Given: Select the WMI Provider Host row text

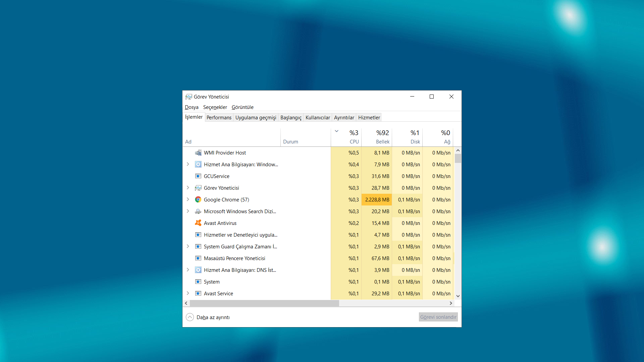Looking at the screenshot, I should (x=225, y=153).
